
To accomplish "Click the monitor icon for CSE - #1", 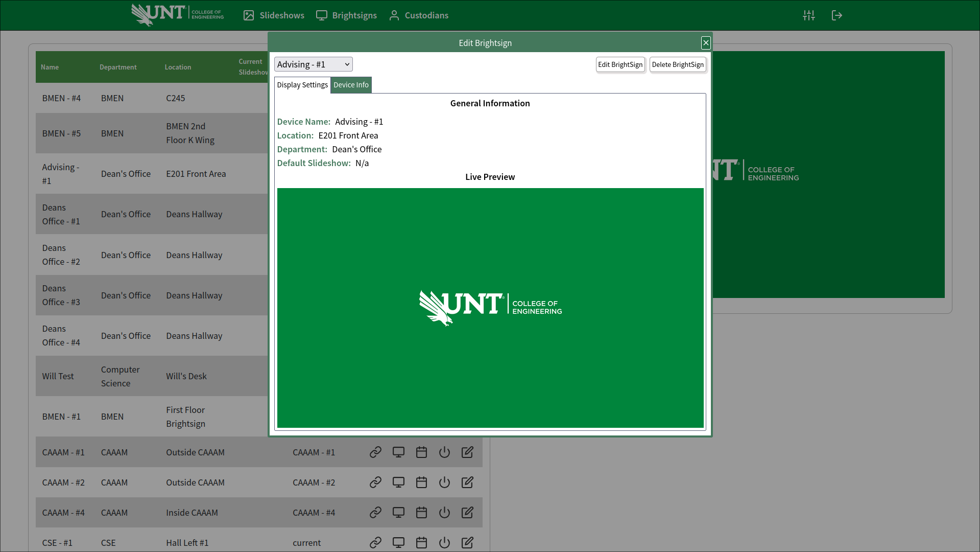I will tap(398, 543).
